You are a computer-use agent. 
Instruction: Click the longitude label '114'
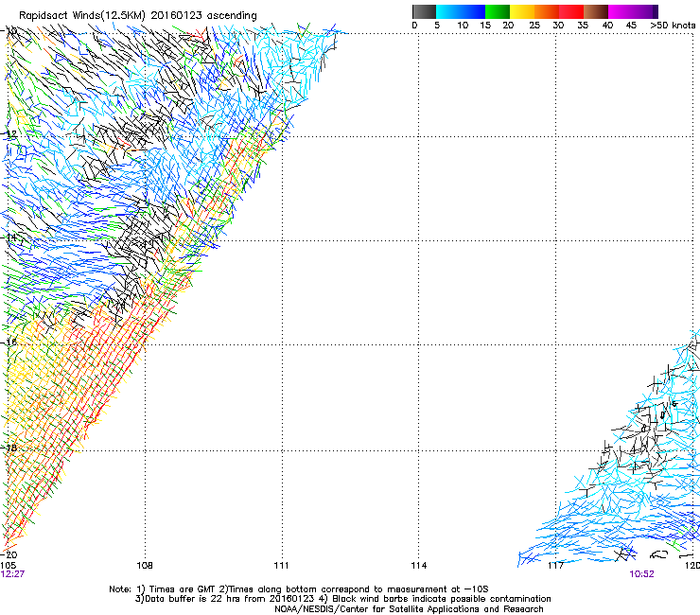(418, 566)
